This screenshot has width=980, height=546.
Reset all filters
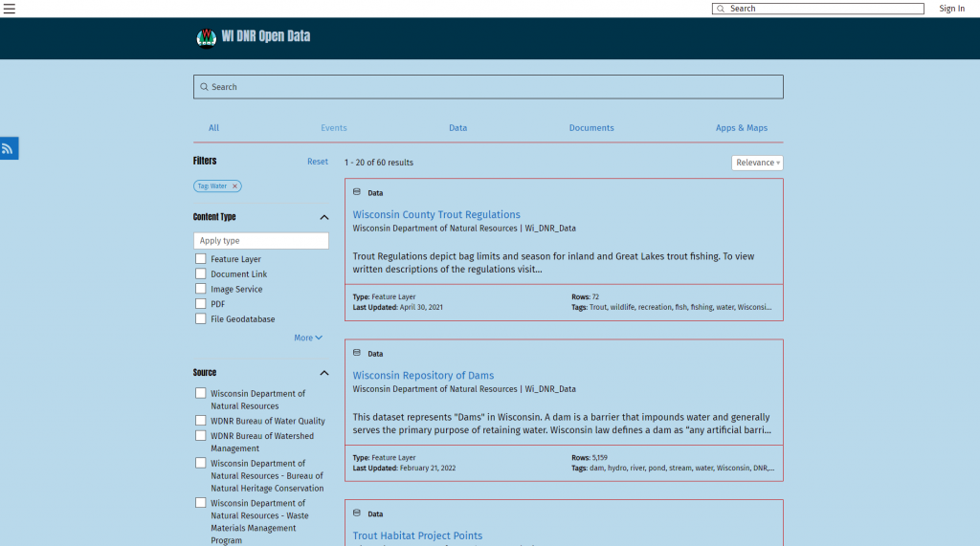[318, 162]
